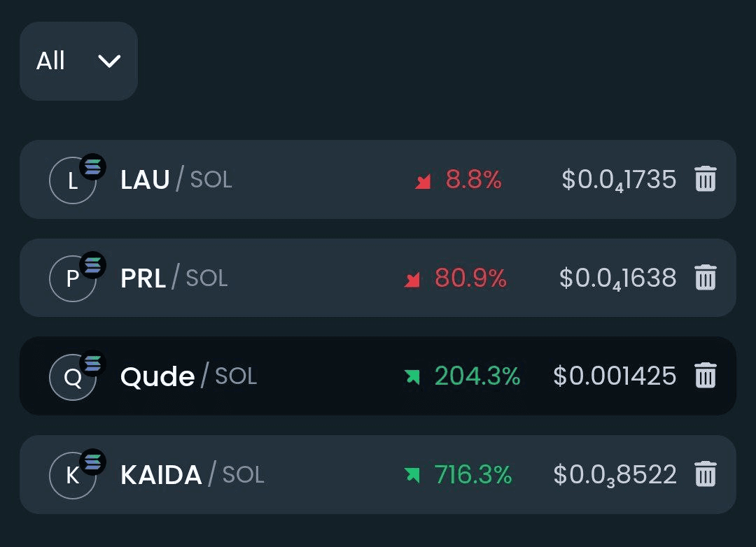Click LAU's red 8.8% change
Screen dimensions: 756x547
pos(473,180)
